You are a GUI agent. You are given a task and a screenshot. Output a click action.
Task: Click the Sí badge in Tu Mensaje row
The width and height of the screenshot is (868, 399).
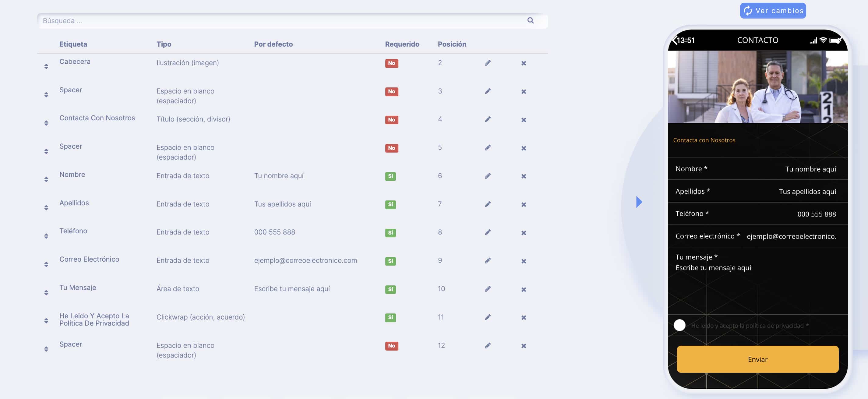[390, 289]
